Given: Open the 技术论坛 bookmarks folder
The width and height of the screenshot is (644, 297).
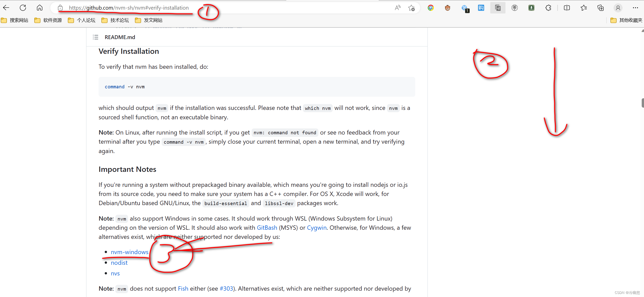Looking at the screenshot, I should (115, 20).
